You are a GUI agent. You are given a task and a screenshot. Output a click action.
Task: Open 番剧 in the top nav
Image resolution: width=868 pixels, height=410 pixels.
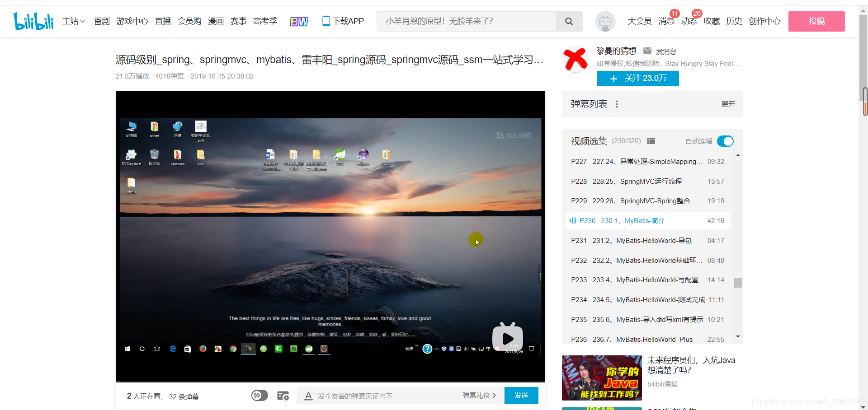102,21
